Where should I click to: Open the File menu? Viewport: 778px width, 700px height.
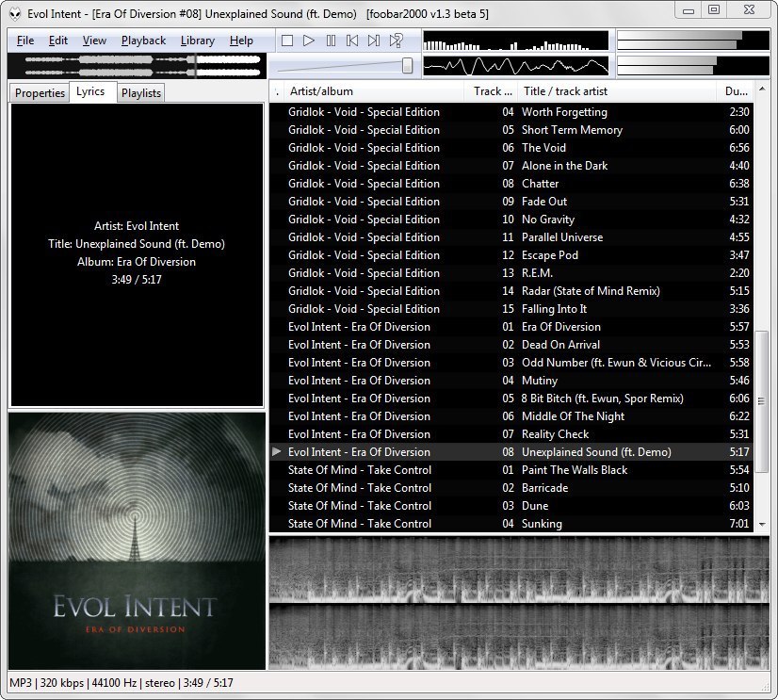point(25,41)
